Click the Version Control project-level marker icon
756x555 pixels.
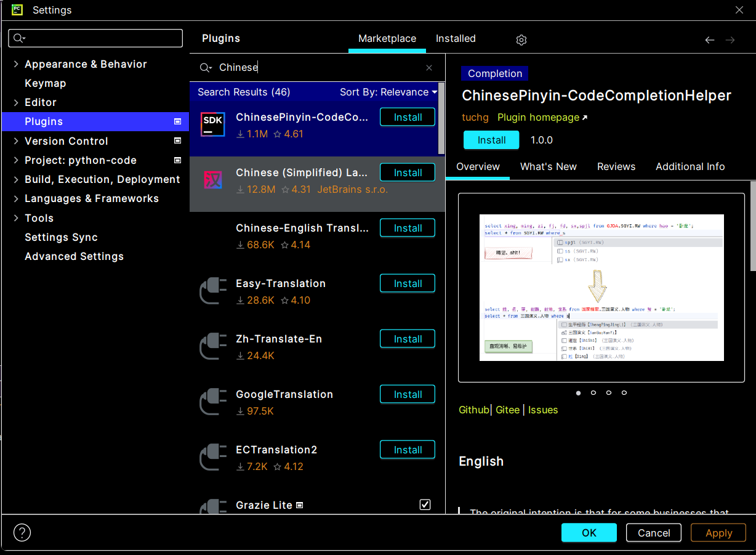point(177,140)
